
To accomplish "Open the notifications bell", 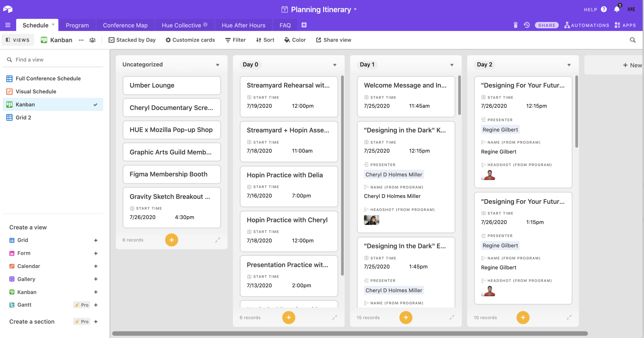I will coord(617,9).
